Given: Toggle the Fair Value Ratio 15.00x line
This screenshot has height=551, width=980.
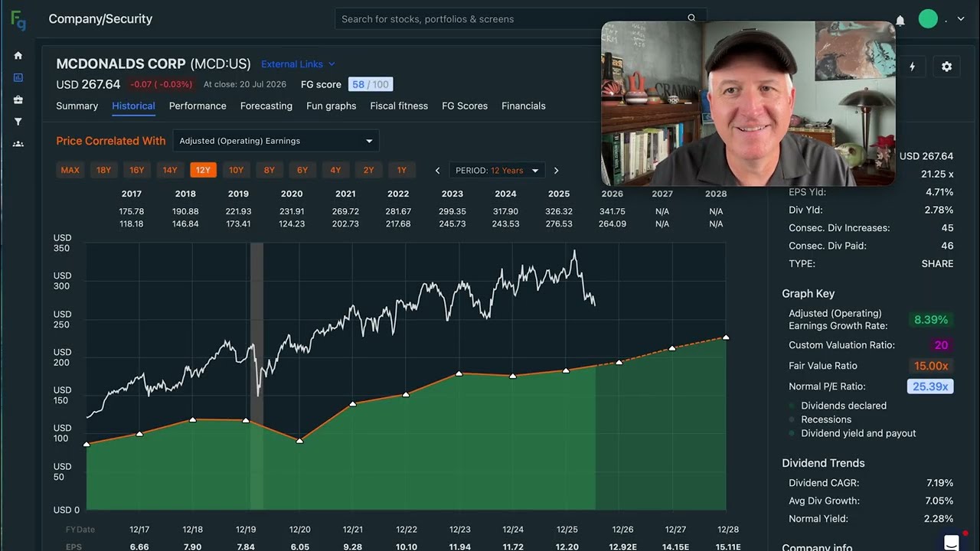Looking at the screenshot, I should [x=931, y=366].
